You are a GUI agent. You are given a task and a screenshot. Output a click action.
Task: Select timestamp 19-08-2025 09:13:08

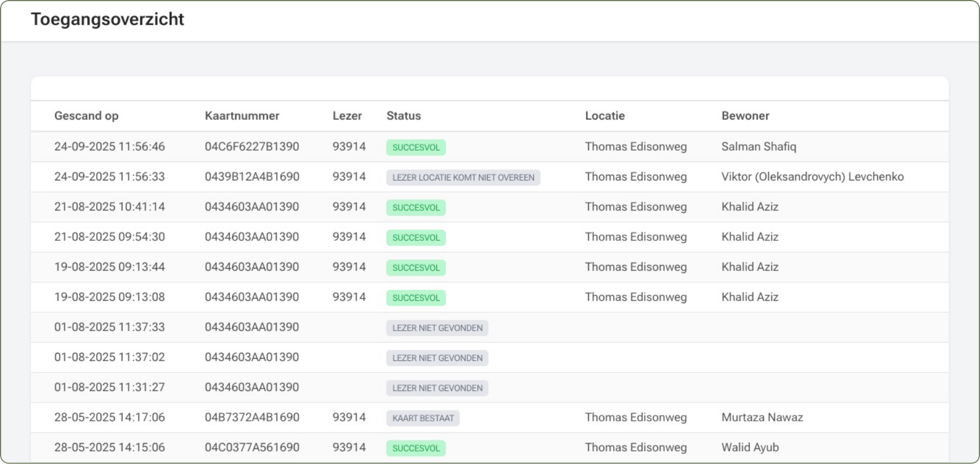[x=109, y=297]
